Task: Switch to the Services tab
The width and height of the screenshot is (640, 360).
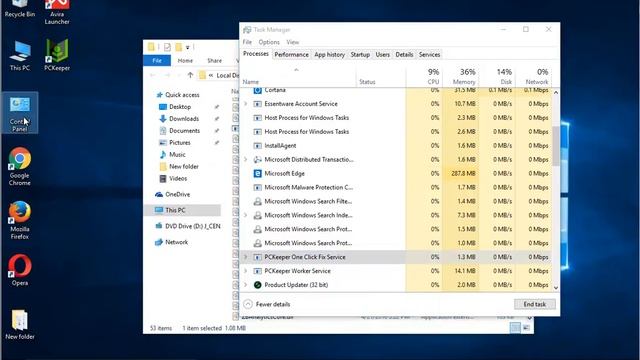Action: point(429,55)
